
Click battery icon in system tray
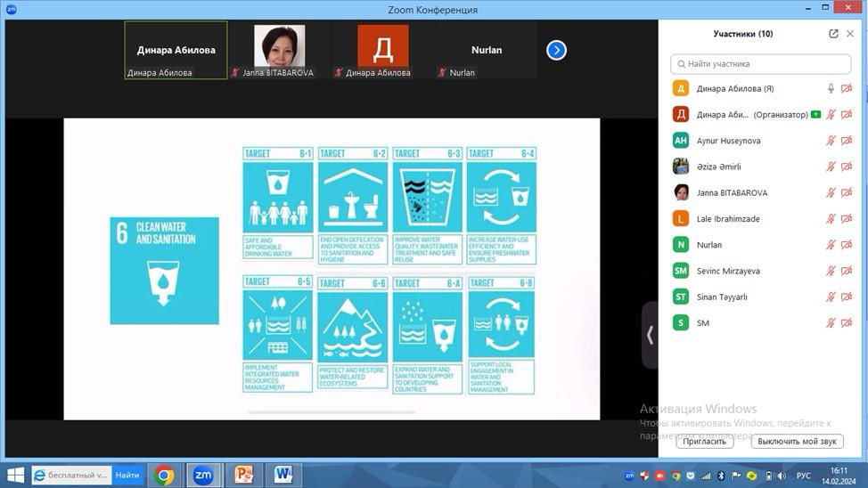[x=768, y=476]
